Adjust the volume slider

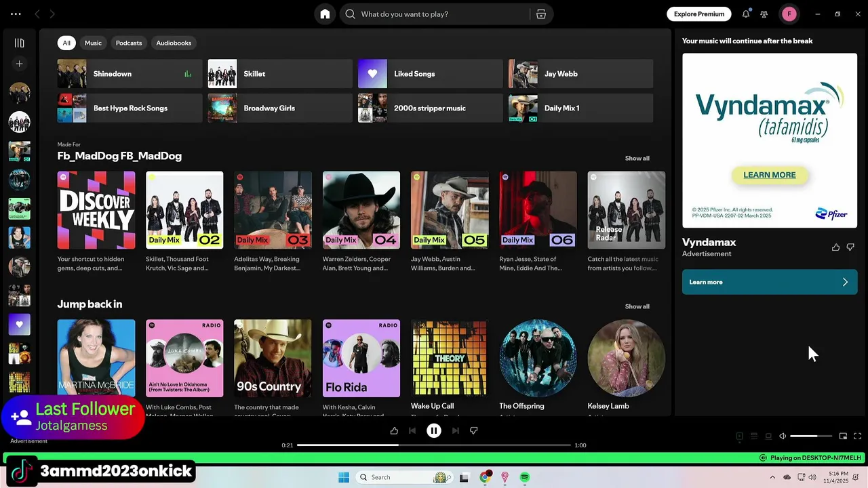click(811, 436)
